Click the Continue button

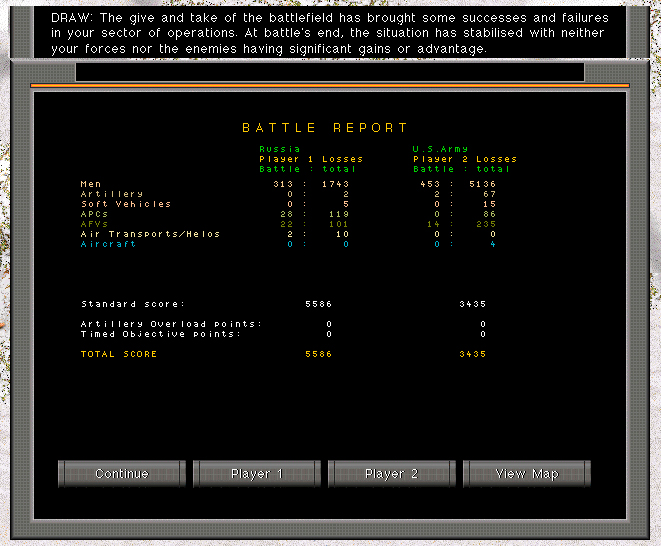[122, 473]
